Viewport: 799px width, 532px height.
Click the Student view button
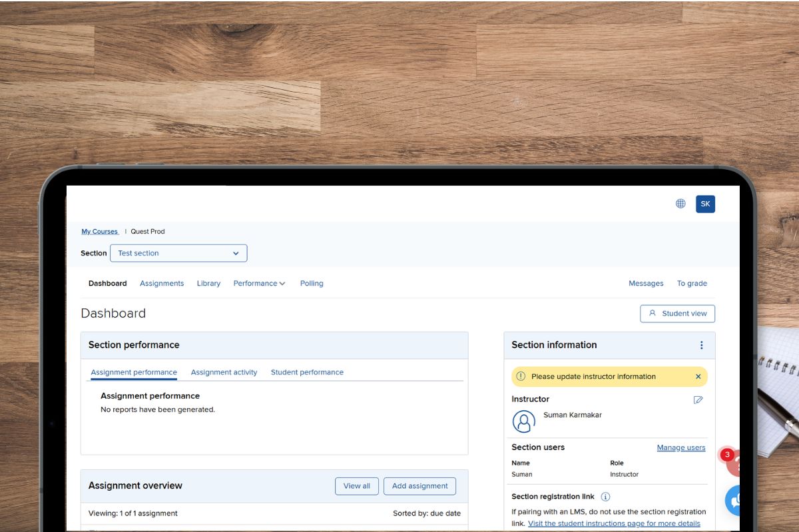[x=678, y=314]
